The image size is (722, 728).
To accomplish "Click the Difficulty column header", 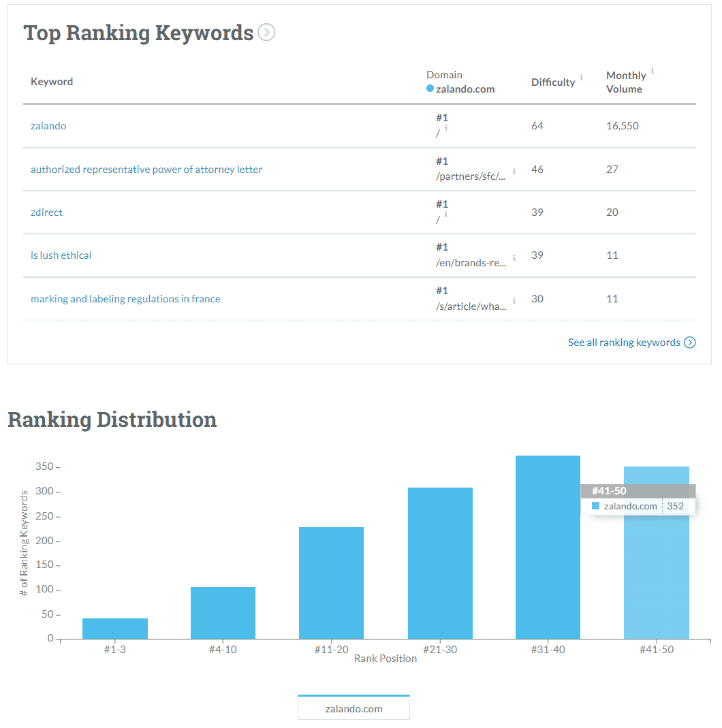I will click(553, 82).
